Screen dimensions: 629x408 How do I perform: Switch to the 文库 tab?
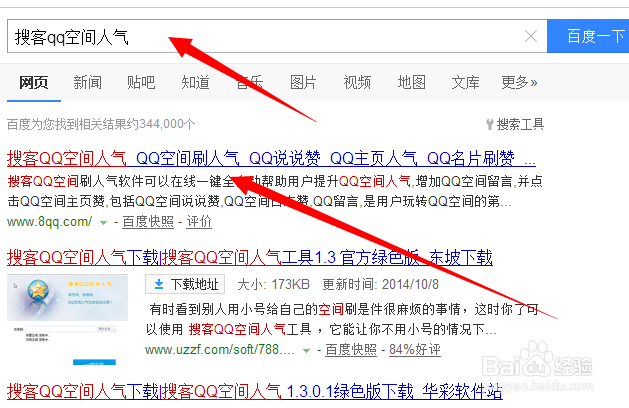(x=465, y=82)
